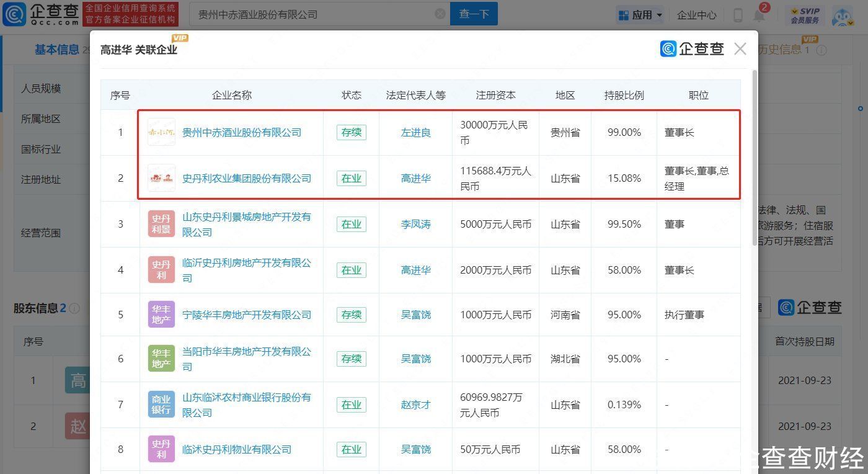Open 史丹利农业集团股份有限公司 link

247,178
